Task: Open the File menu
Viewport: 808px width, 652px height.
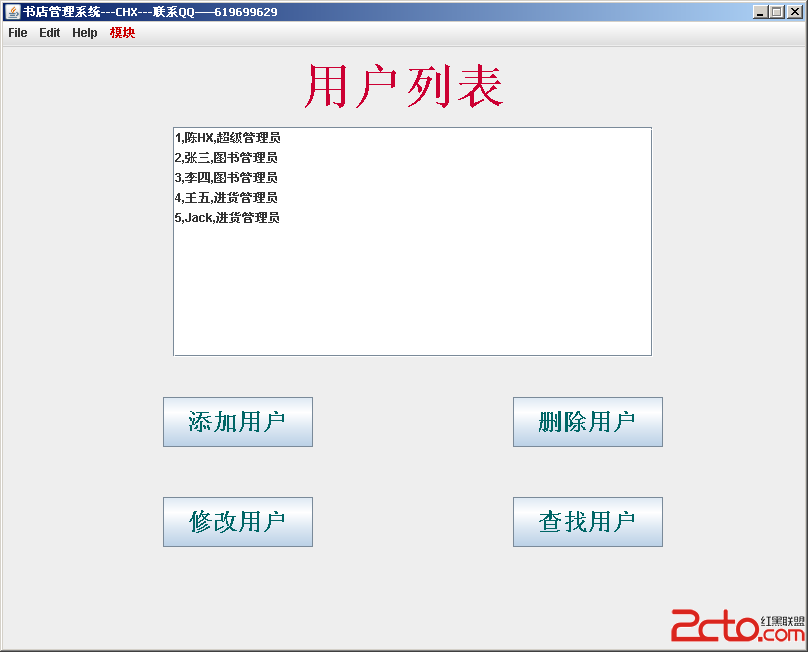Action: (18, 33)
